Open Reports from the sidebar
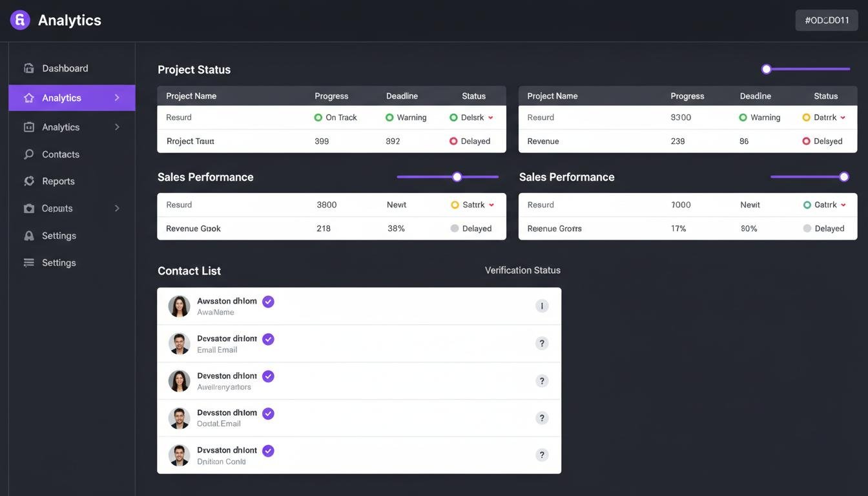868x496 pixels. (x=72, y=181)
